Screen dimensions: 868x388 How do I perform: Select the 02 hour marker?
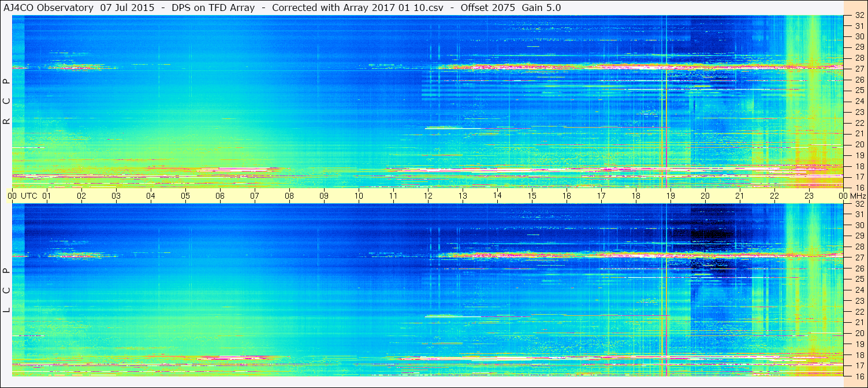tap(81, 196)
